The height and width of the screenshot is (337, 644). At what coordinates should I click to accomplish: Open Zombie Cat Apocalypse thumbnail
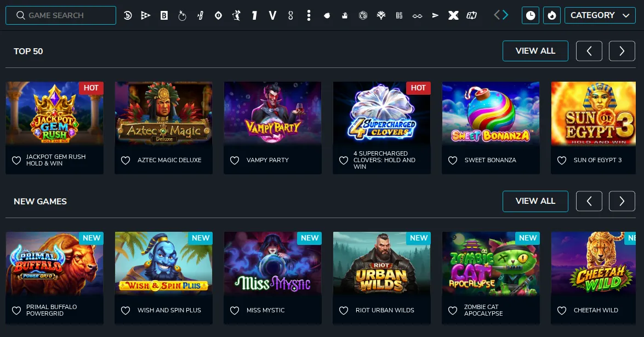pyautogui.click(x=491, y=264)
